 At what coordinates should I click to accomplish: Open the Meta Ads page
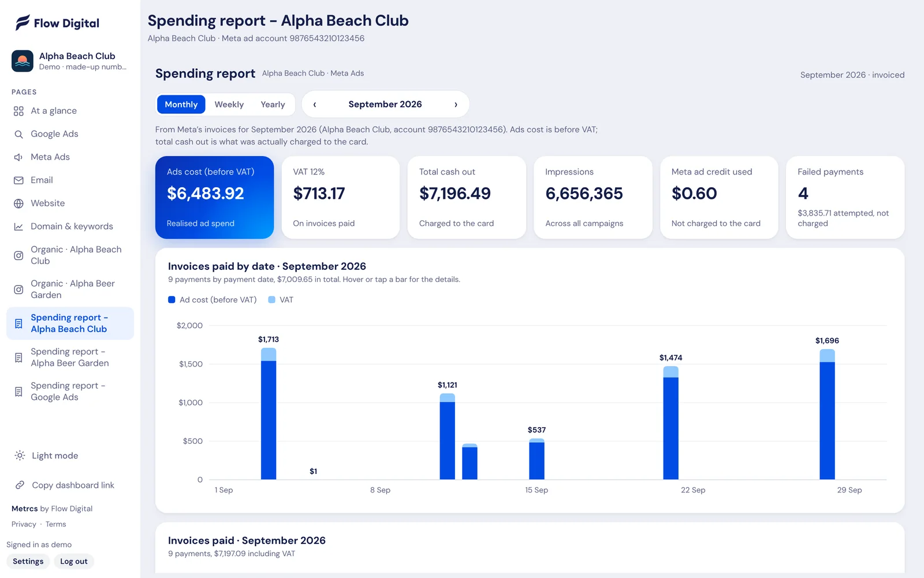click(70, 157)
